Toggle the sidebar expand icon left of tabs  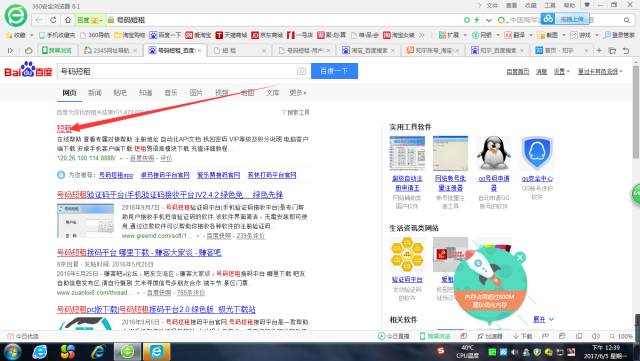(x=11, y=51)
